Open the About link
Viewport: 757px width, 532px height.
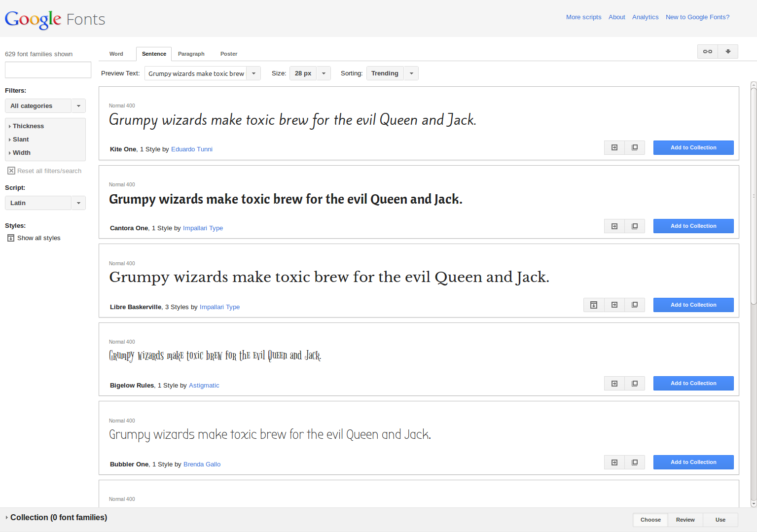pyautogui.click(x=616, y=17)
